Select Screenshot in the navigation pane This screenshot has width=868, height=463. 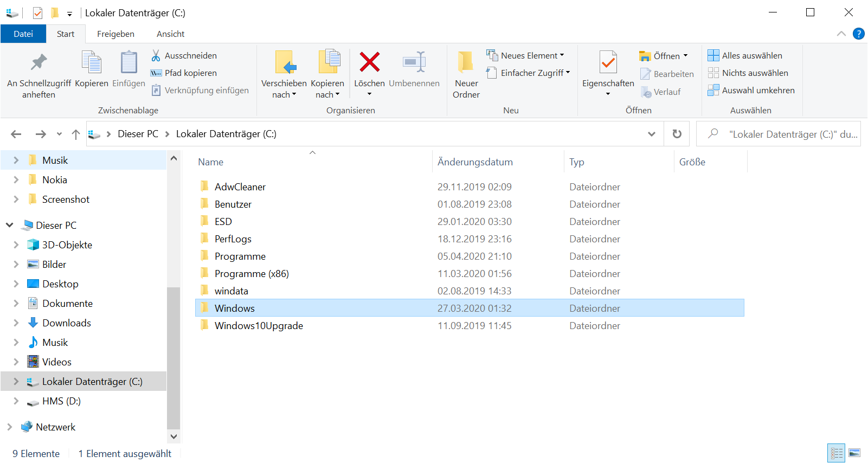pyautogui.click(x=66, y=199)
